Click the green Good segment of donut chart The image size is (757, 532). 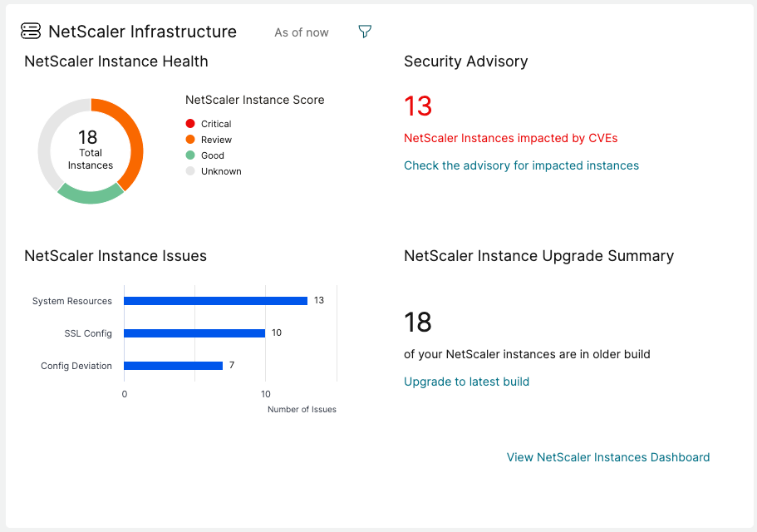(x=91, y=197)
